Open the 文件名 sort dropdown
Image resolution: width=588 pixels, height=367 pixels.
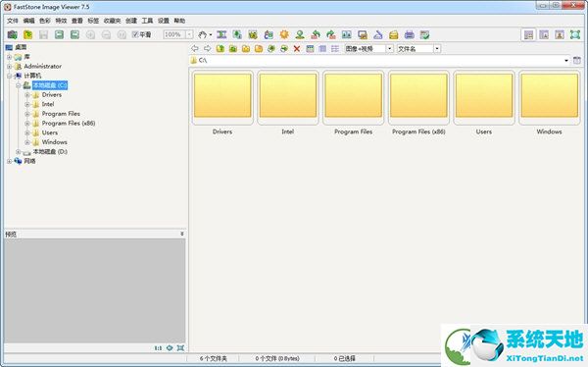coord(437,48)
